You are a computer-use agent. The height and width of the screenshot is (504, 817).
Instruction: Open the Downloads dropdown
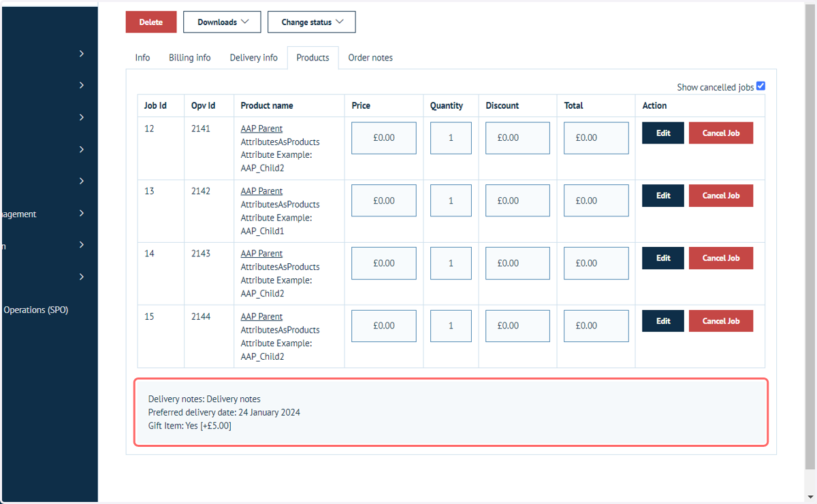coord(223,22)
